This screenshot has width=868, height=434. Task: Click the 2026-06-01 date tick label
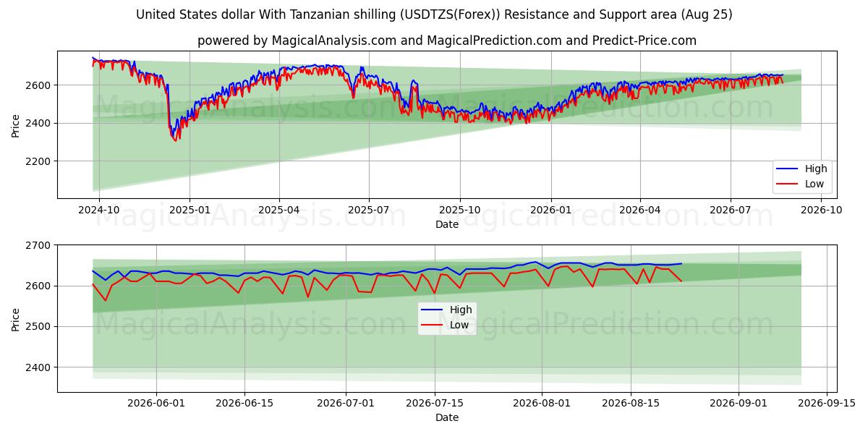pos(157,404)
